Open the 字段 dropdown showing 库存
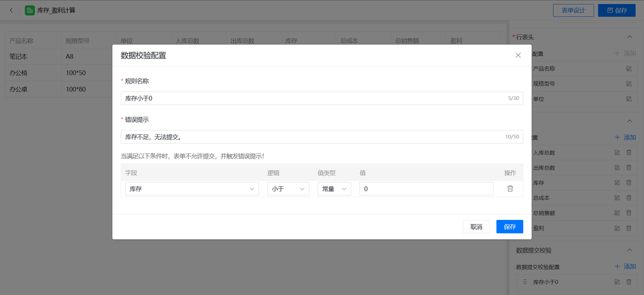 [192, 189]
